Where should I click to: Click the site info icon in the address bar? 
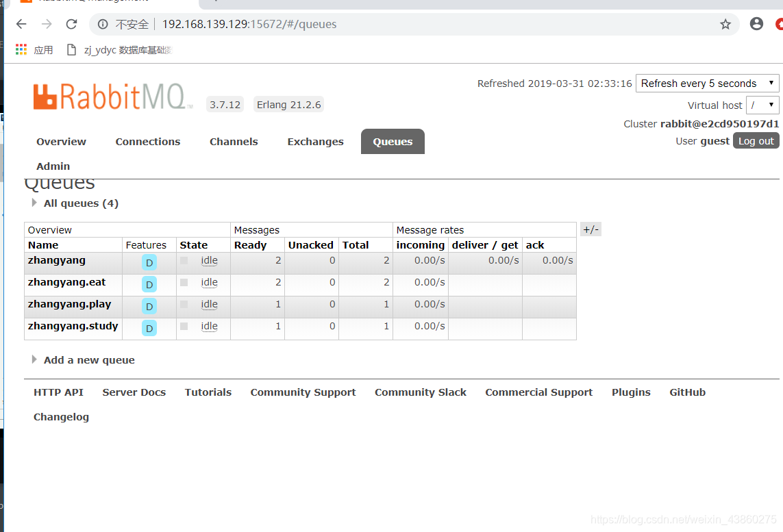(x=102, y=24)
